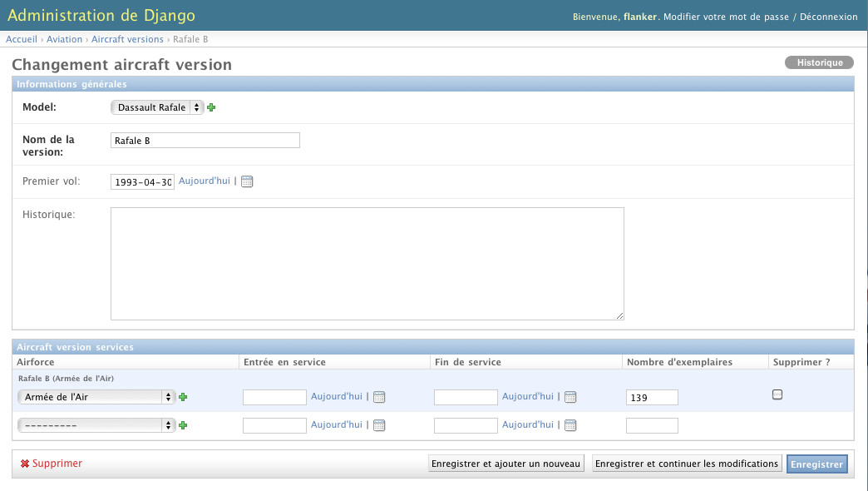This screenshot has width=868, height=491.
Task: Open the calendar icon for Premier vol
Action: (247, 181)
